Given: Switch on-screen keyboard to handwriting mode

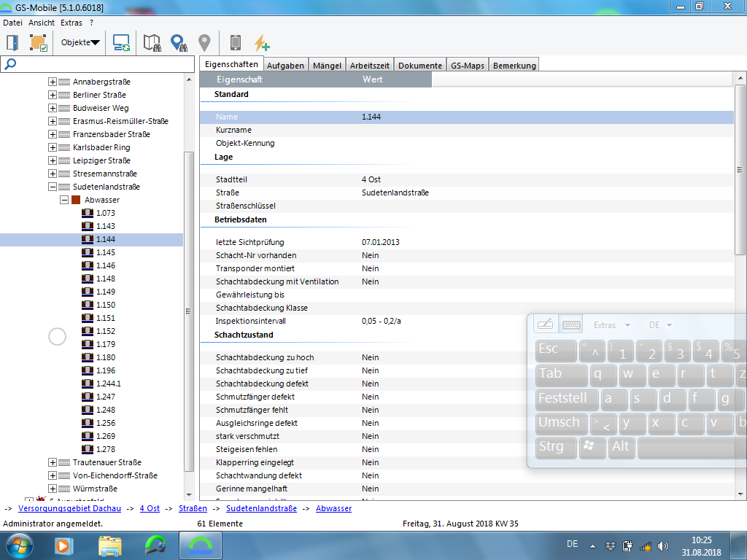Looking at the screenshot, I should (545, 324).
